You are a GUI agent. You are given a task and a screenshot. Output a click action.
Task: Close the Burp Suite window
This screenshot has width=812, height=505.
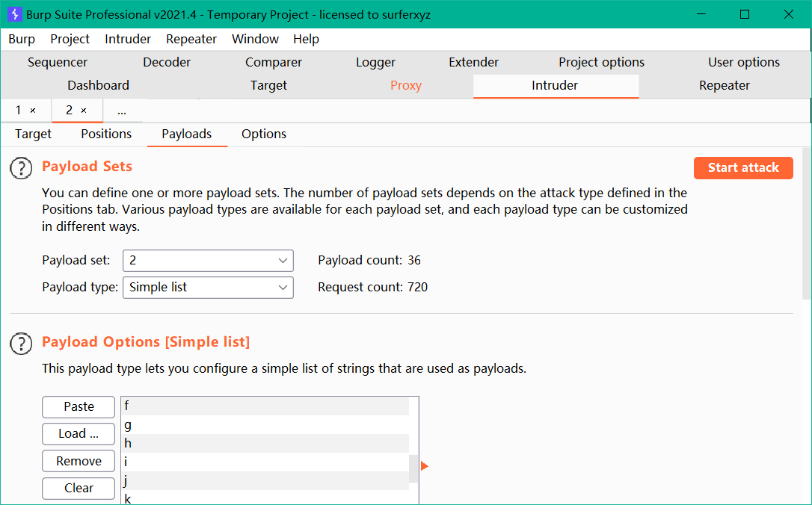pyautogui.click(x=789, y=14)
